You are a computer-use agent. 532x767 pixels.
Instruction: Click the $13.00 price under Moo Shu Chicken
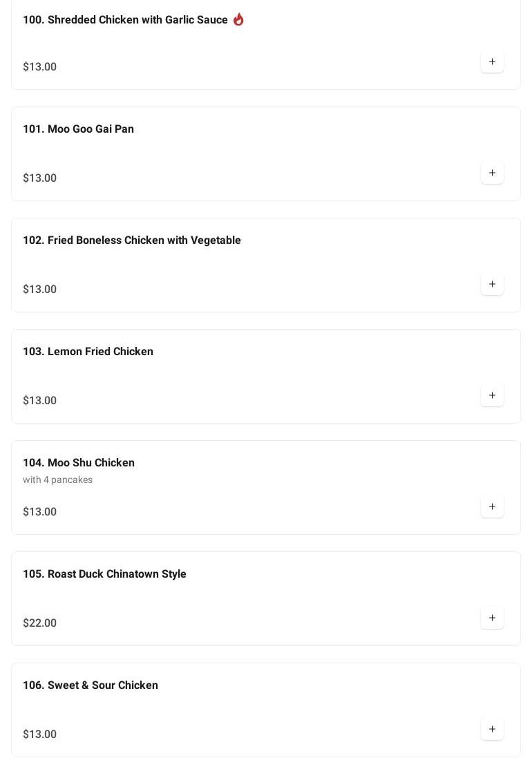(39, 512)
